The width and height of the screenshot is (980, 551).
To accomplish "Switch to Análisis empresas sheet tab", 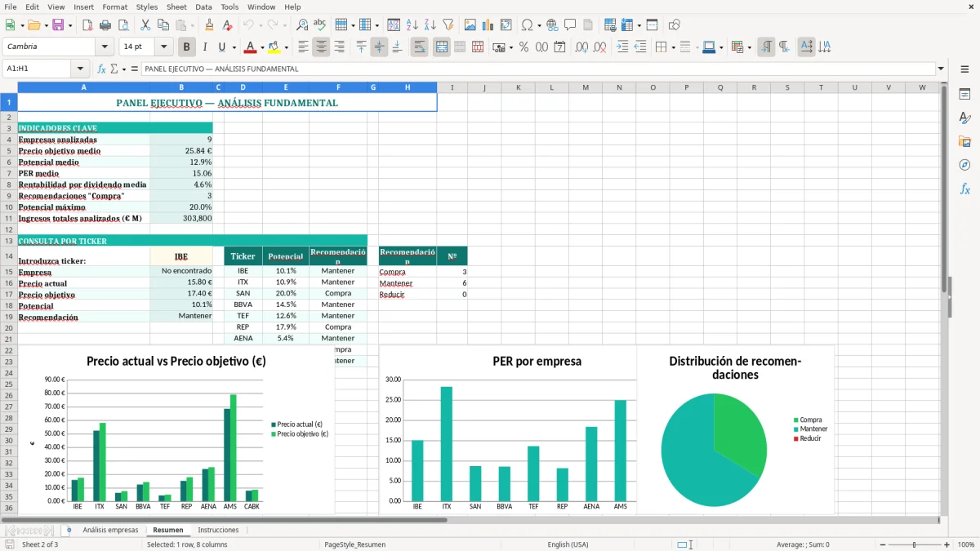I will [x=110, y=530].
